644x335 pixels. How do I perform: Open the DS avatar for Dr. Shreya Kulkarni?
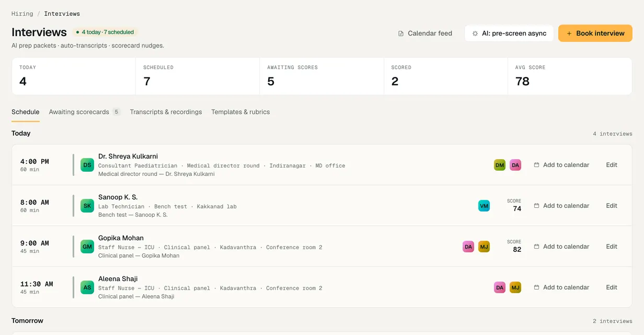coord(87,165)
